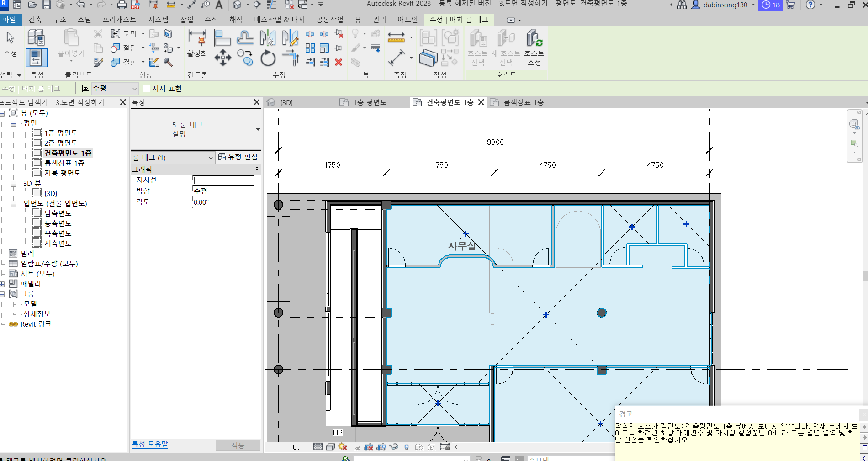Select the Align tool
This screenshot has width=868, height=461.
pos(222,37)
